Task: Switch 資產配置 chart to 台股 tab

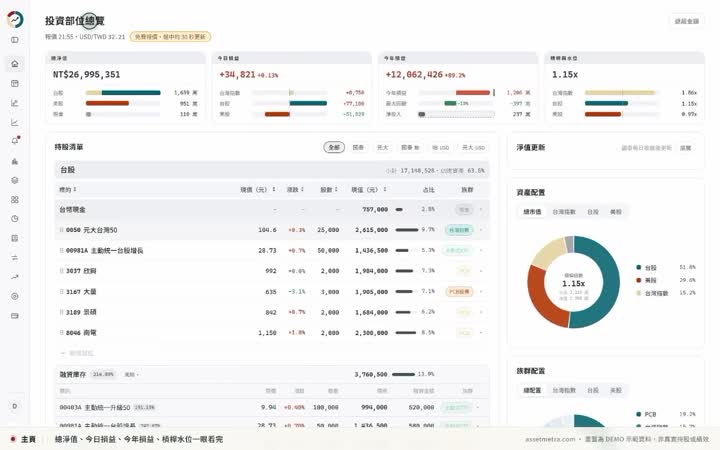Action: click(x=593, y=212)
